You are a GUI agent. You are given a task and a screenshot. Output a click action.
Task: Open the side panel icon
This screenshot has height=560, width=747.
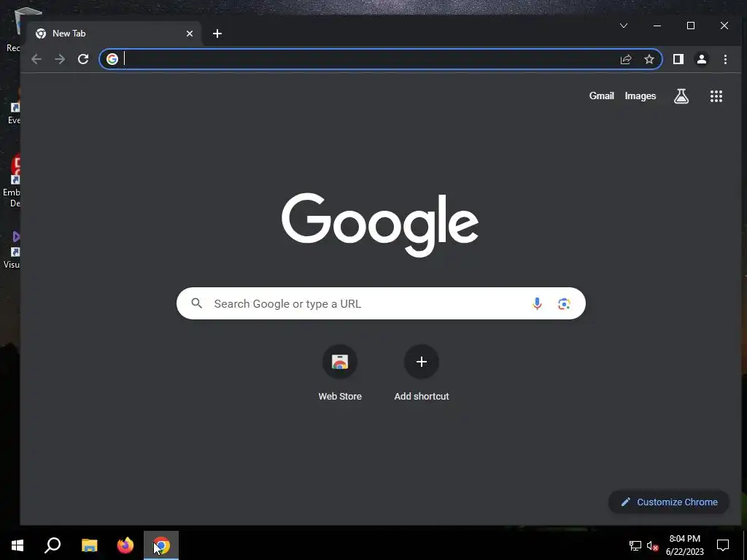(678, 59)
